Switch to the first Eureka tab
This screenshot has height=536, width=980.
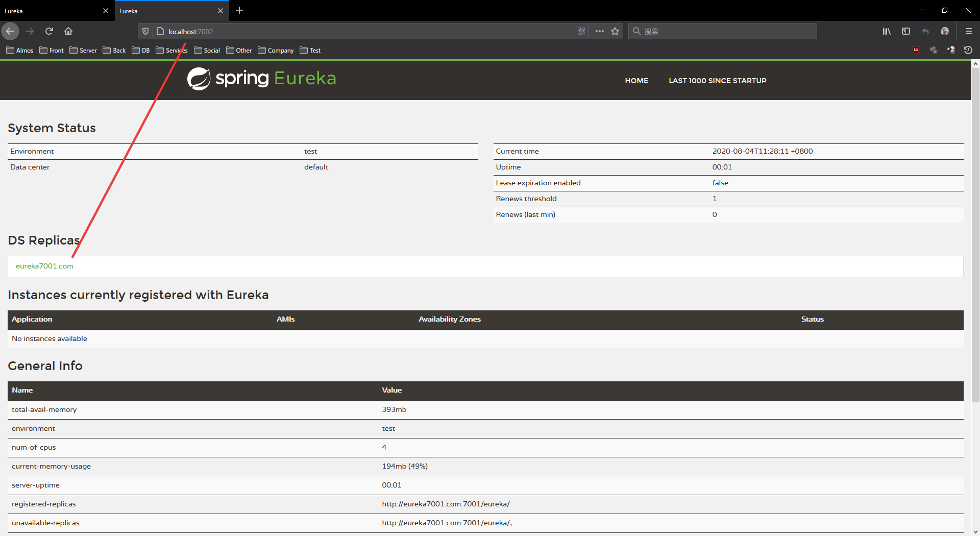pyautogui.click(x=51, y=11)
